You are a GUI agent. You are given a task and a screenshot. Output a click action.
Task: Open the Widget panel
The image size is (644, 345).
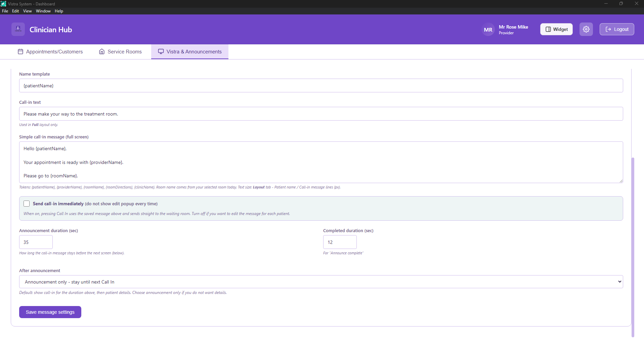(556, 29)
